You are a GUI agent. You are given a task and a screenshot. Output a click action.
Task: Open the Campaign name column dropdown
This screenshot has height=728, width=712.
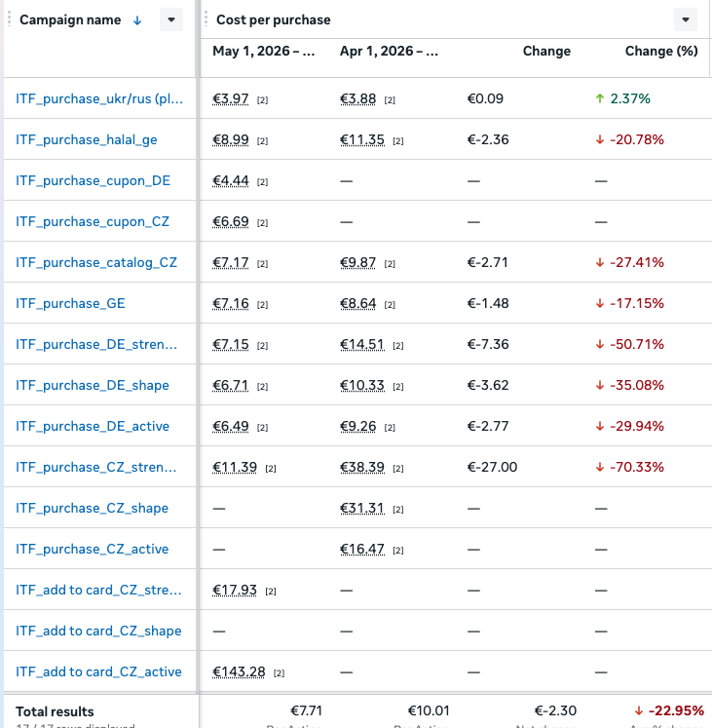click(x=171, y=19)
